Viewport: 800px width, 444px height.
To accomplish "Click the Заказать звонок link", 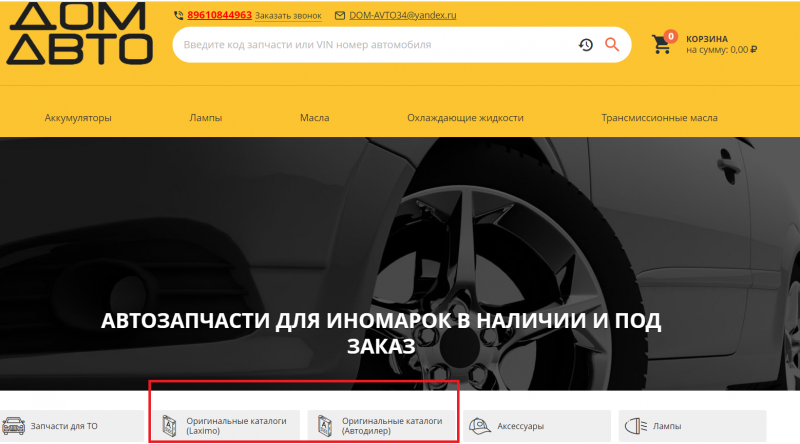I will tap(290, 16).
